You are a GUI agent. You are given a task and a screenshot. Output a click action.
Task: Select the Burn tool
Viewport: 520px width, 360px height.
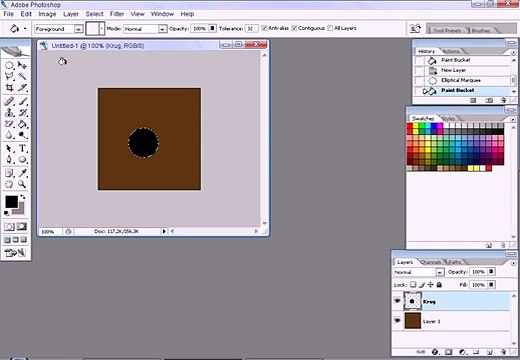(x=22, y=135)
